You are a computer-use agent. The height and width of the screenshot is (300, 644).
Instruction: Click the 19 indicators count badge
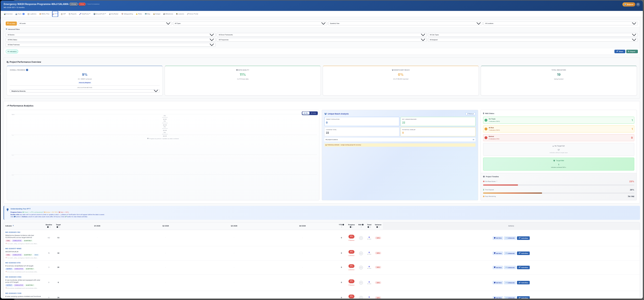pyautogui.click(x=12, y=52)
